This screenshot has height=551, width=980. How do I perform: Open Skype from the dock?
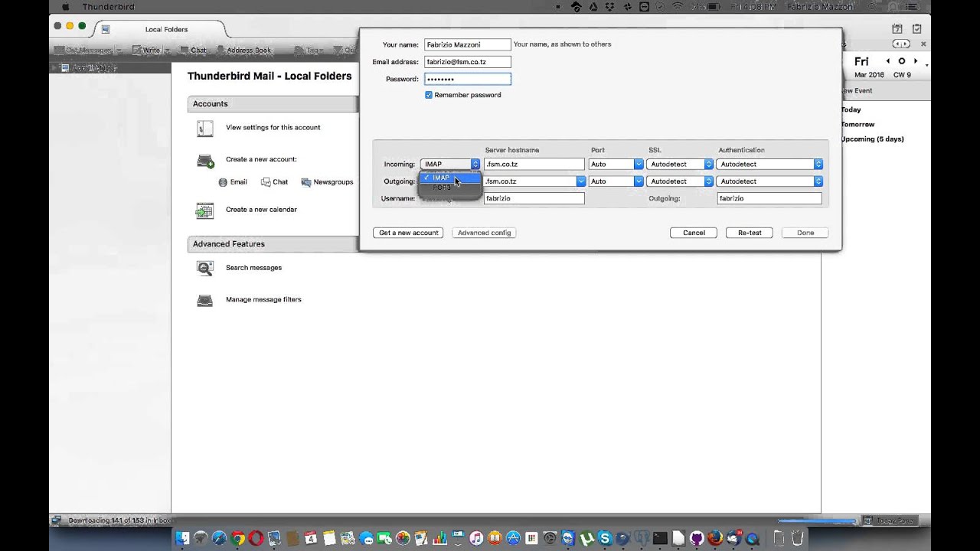[605, 538]
